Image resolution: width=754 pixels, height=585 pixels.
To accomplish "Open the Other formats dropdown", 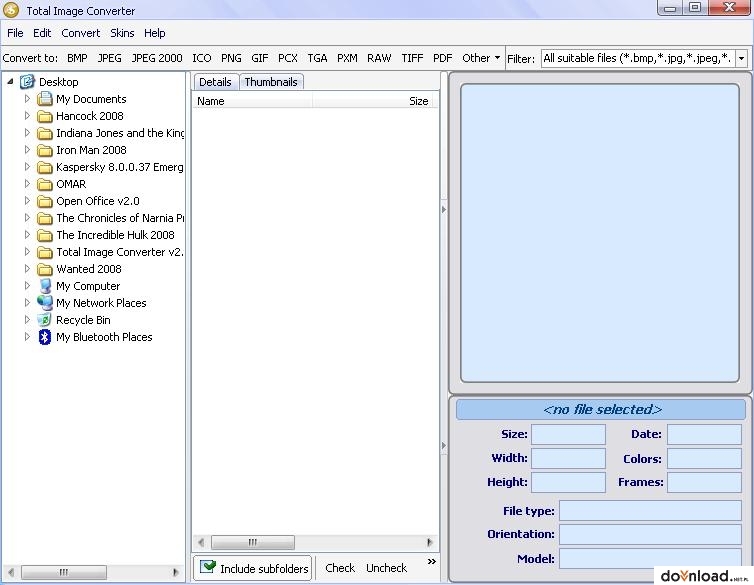I will coord(481,58).
